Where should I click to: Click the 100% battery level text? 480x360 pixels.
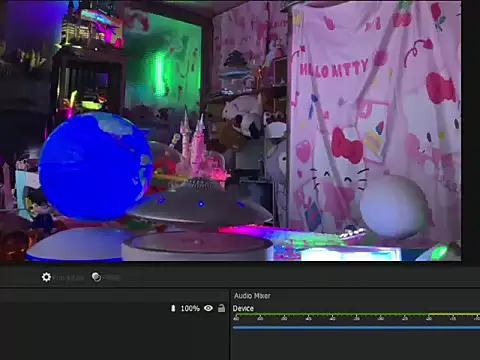(x=190, y=308)
